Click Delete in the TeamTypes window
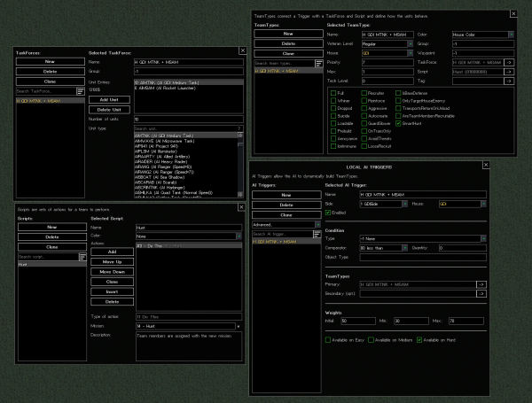This screenshot has width=532, height=403. click(288, 43)
